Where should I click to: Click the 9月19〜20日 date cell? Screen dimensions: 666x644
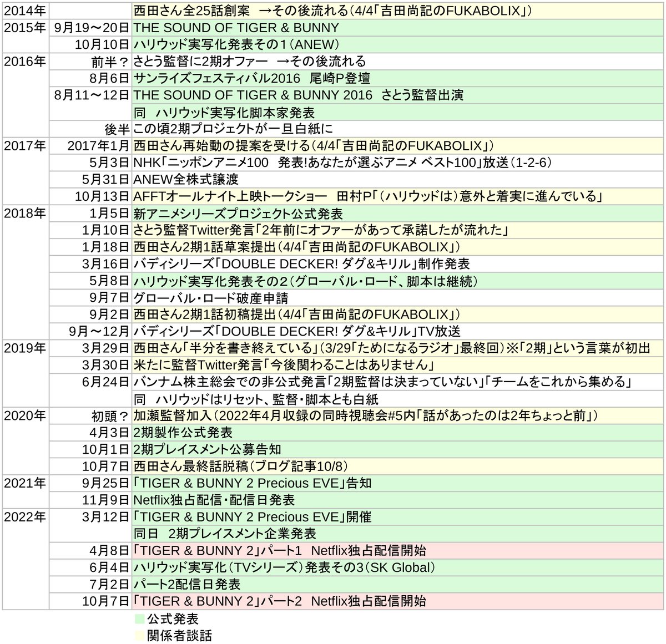(x=90, y=27)
